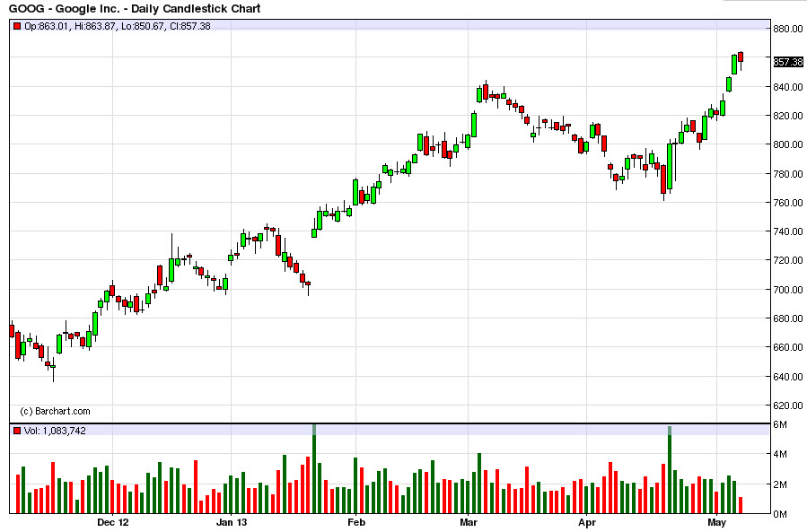Click the highlighted 857.38 price marker

tap(788, 62)
